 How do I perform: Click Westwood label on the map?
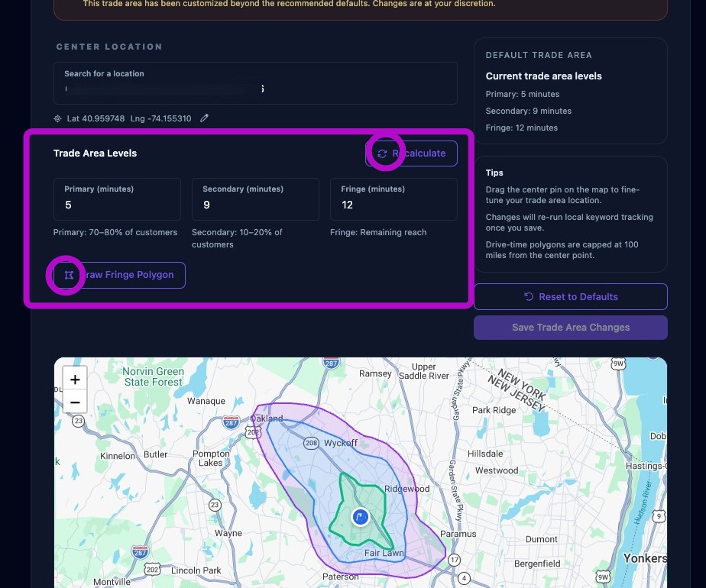[x=497, y=470]
